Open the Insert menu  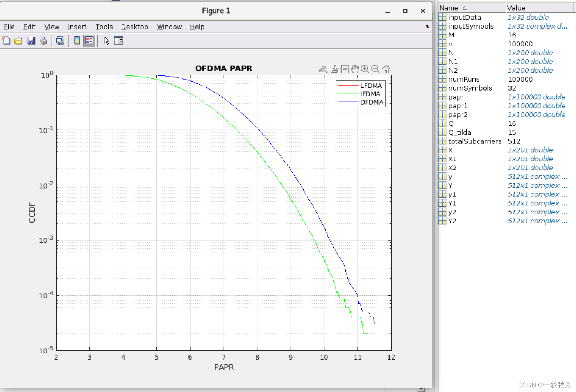click(x=77, y=27)
